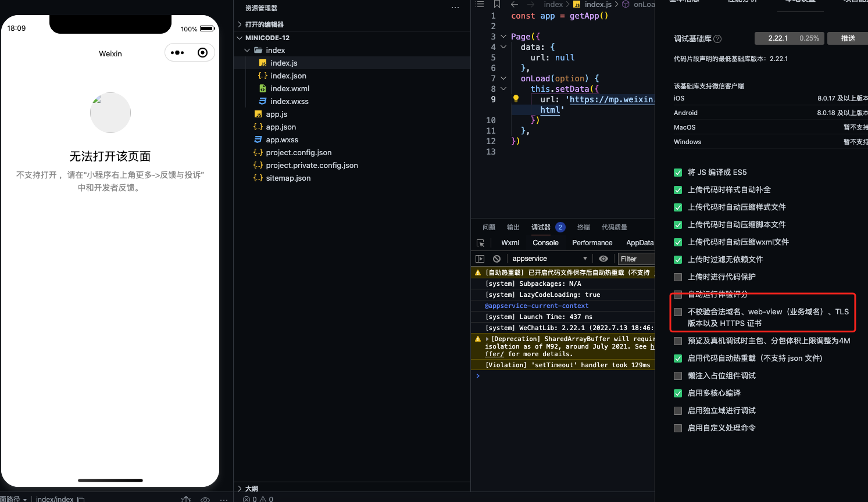This screenshot has height=502, width=868.
Task: Fold the Page({ block at line 3
Action: click(x=503, y=37)
